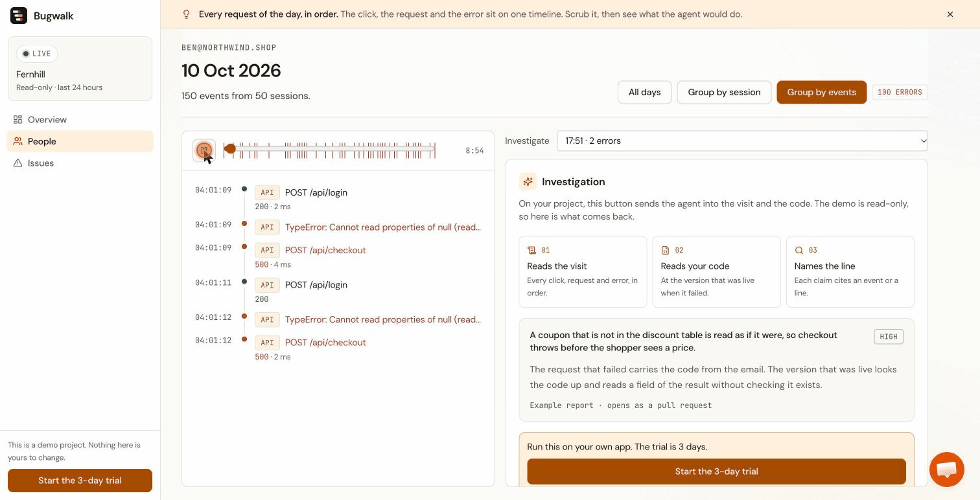Open the Fernhill project card
Viewport: 980px width, 500px height.
coord(80,69)
